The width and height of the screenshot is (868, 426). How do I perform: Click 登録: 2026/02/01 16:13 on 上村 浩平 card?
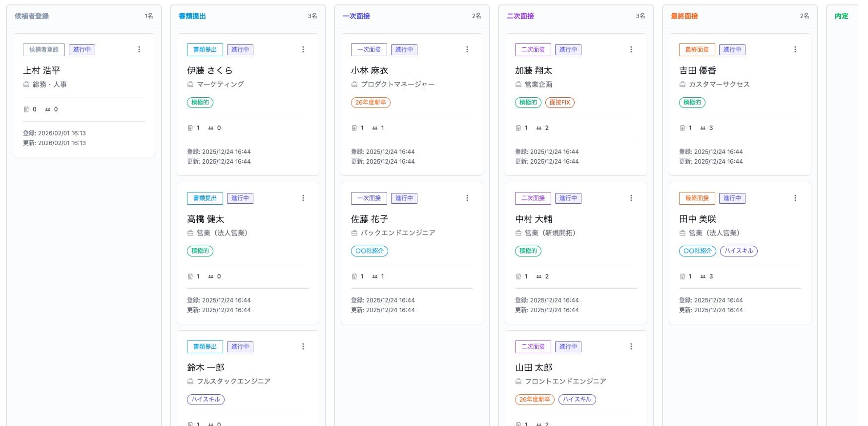[55, 133]
